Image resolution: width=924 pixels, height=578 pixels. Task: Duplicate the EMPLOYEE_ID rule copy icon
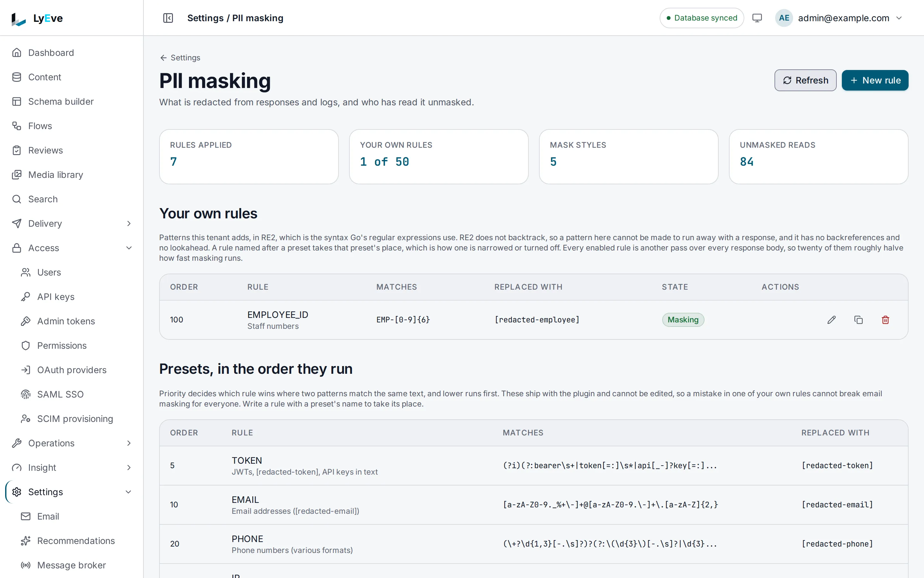click(x=858, y=320)
